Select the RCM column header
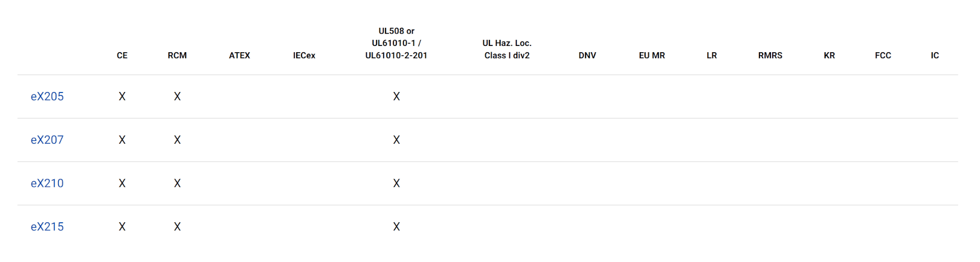 click(177, 56)
